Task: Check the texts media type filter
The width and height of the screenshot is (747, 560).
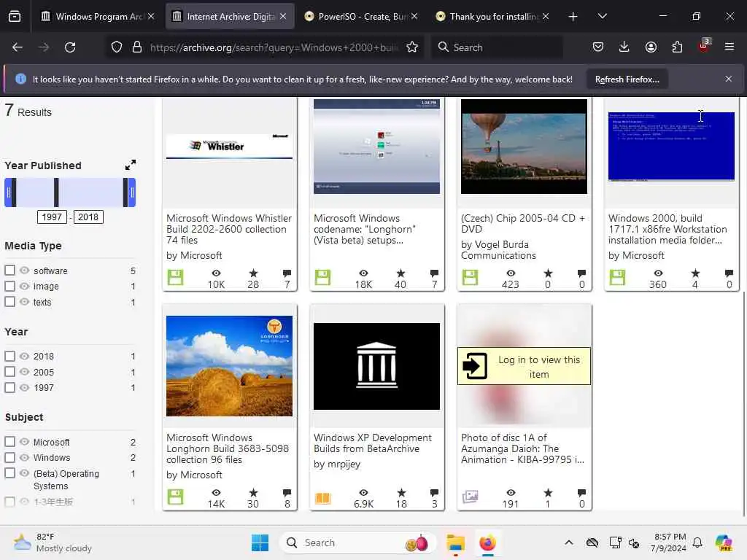Action: click(9, 301)
